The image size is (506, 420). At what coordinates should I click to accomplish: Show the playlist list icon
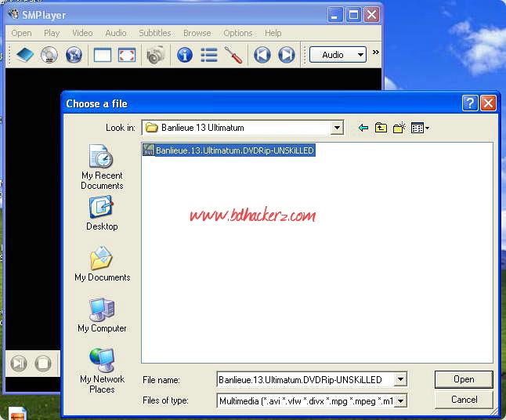[209, 55]
